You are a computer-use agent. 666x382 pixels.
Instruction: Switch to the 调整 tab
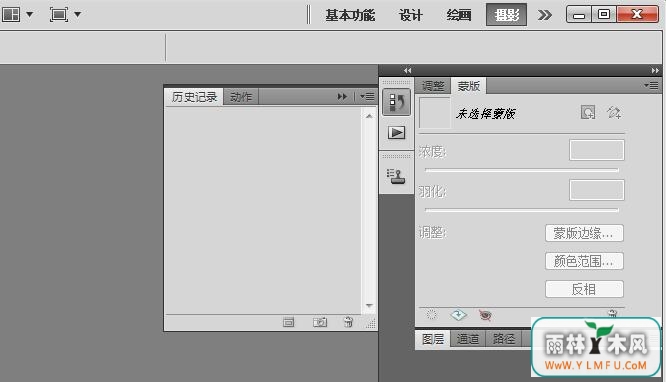point(433,86)
